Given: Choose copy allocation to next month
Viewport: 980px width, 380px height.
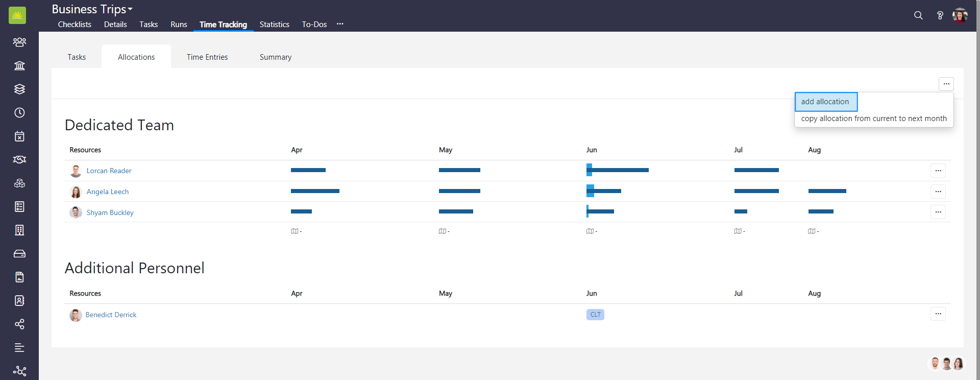Looking at the screenshot, I should pyautogui.click(x=873, y=118).
